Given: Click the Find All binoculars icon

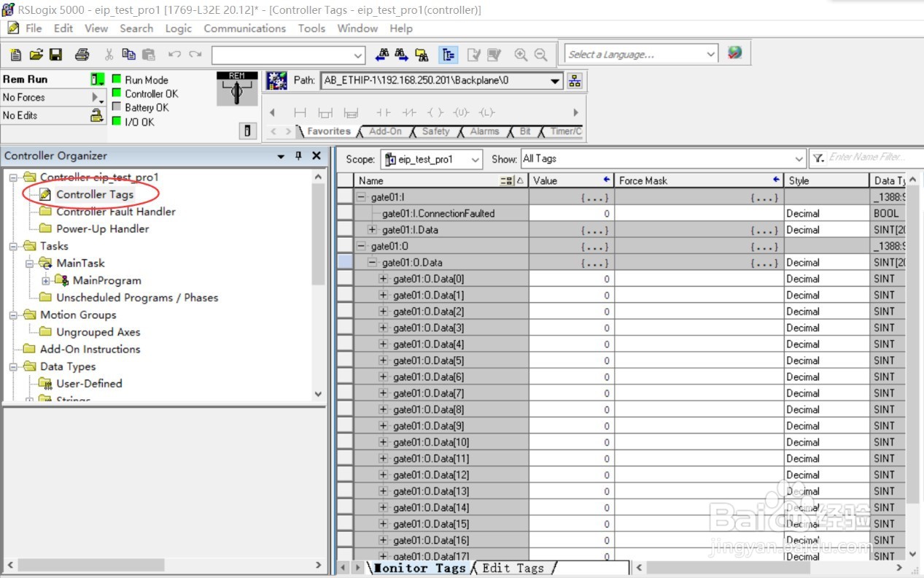Looking at the screenshot, I should click(x=422, y=55).
